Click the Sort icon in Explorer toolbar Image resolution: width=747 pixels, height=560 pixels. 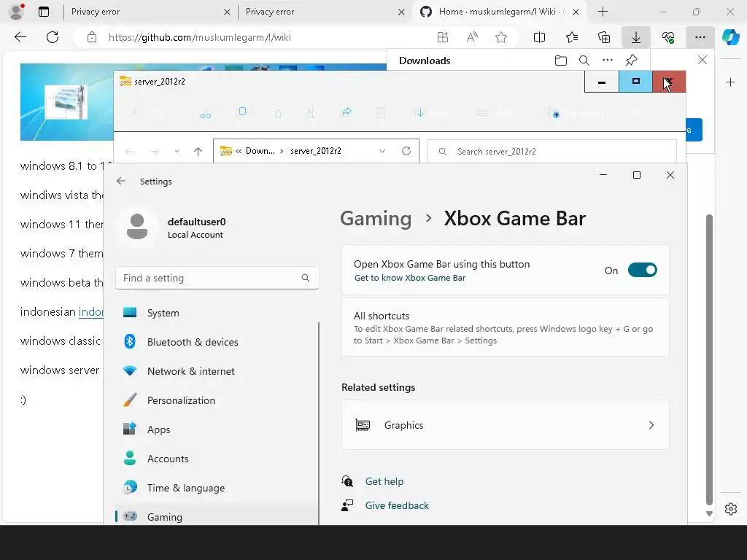click(x=420, y=112)
